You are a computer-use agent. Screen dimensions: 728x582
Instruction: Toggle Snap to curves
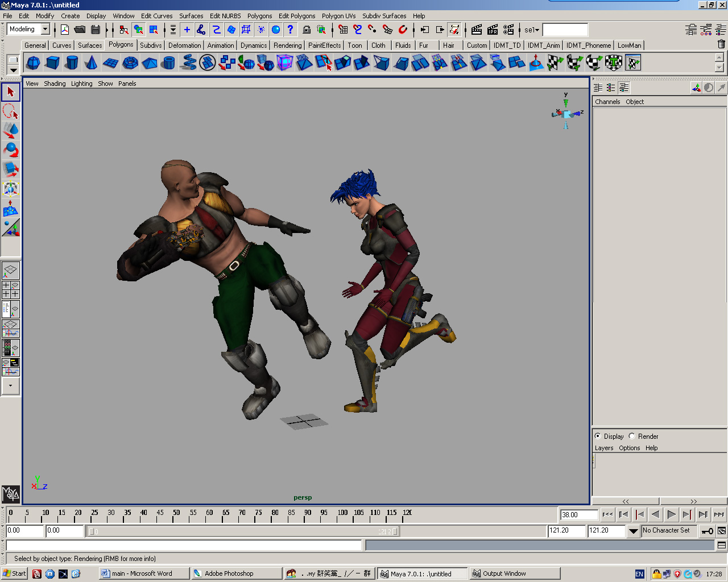tap(358, 30)
